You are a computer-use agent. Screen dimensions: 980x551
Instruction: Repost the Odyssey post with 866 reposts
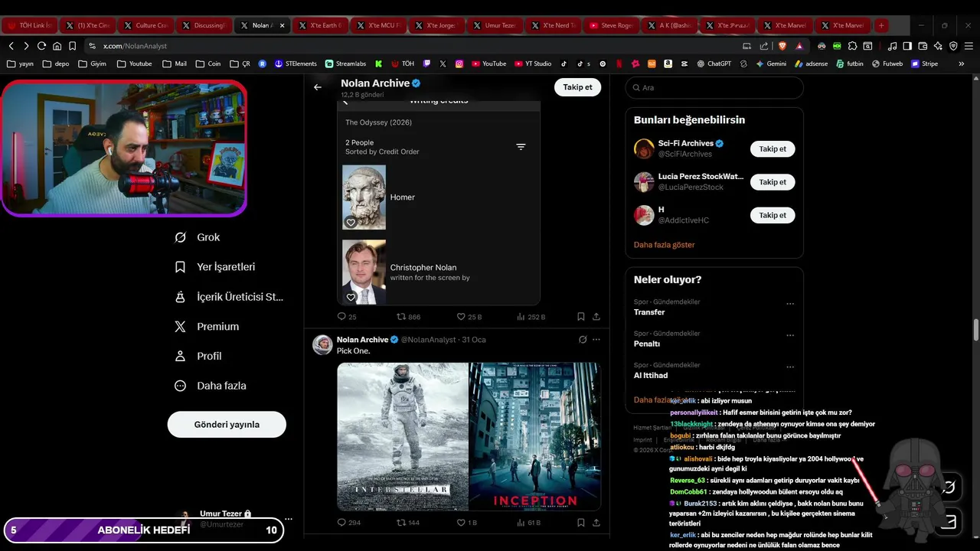[408, 317]
